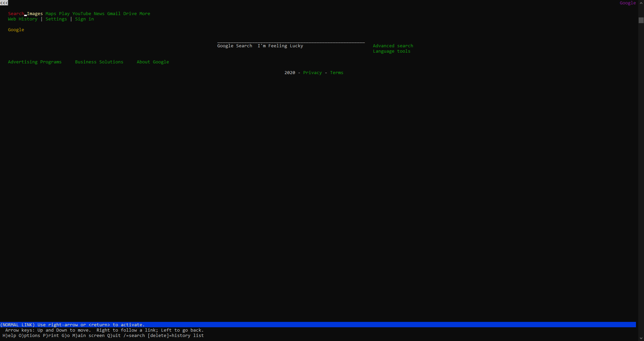The width and height of the screenshot is (644, 341).
Task: Open the Maps link
Action: click(51, 14)
